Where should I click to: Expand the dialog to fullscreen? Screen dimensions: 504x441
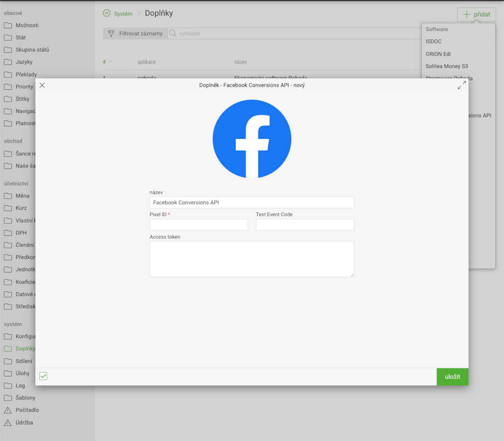[461, 85]
